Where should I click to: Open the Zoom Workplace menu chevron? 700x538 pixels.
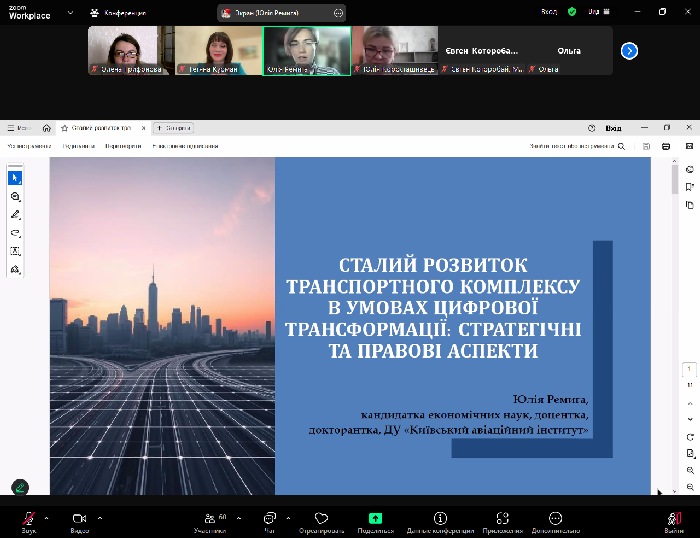69,13
